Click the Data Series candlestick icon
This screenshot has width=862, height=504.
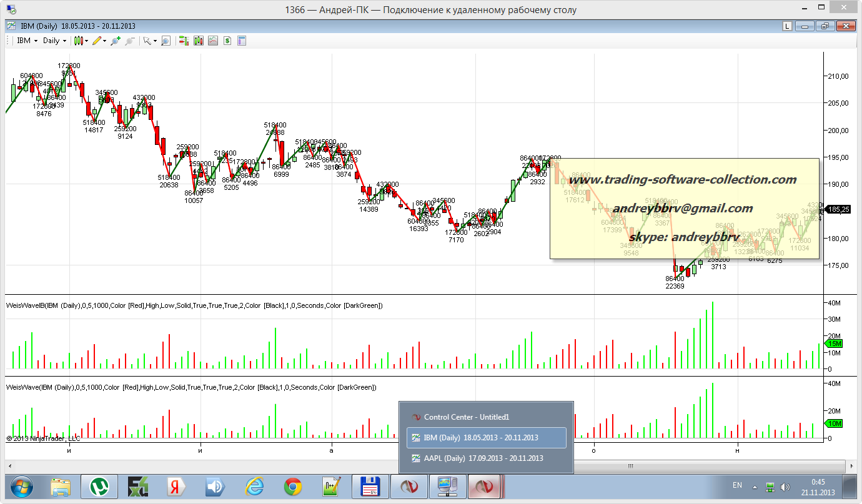pyautogui.click(x=199, y=41)
